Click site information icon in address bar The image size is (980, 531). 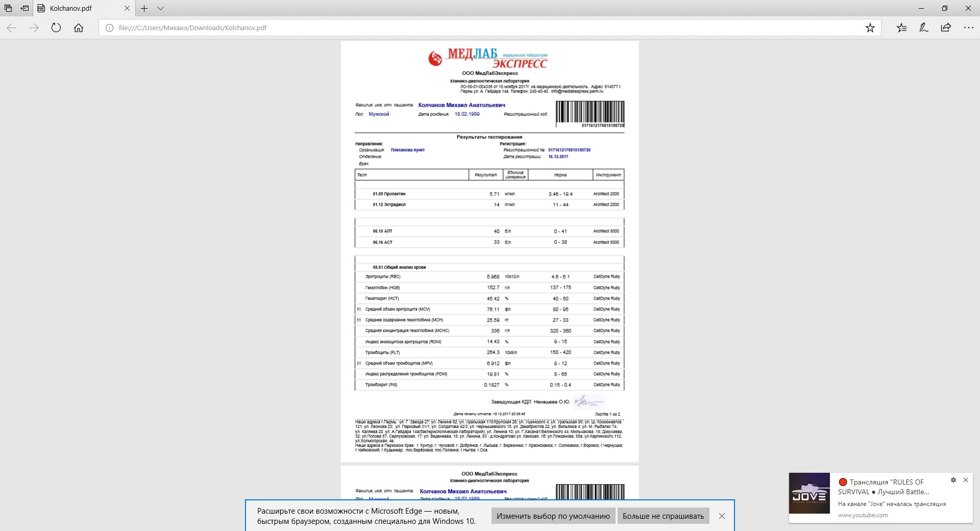click(x=109, y=28)
